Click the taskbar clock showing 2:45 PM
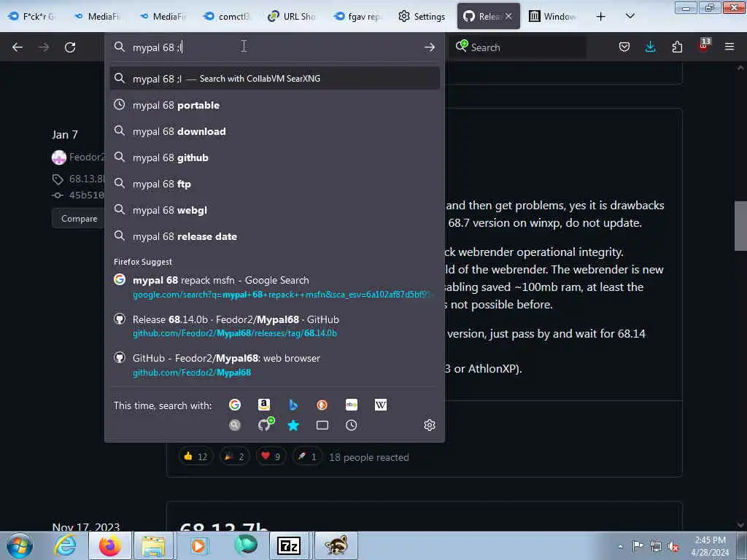 pyautogui.click(x=710, y=546)
